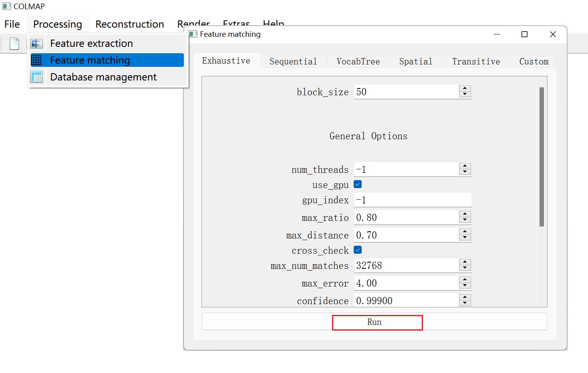Screen dimensions: 588x373
Task: Switch to the Exhaustive tab
Action: [x=226, y=61]
